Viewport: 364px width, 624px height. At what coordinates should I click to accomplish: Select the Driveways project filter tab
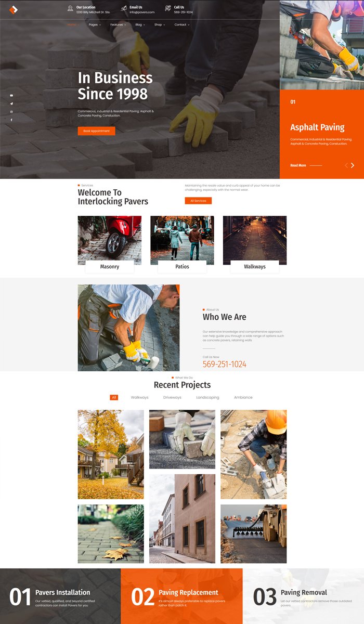[172, 397]
